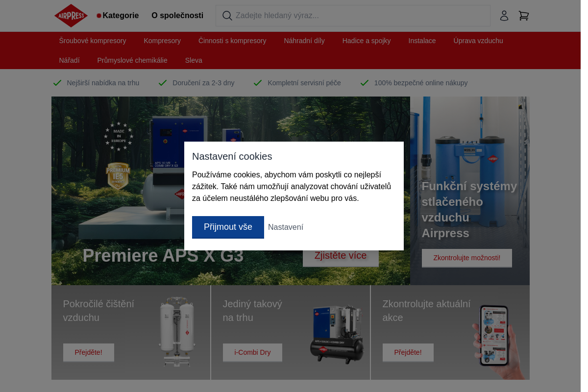Click Nejširší nabídka na trhu text
588x392 pixels.
103,83
